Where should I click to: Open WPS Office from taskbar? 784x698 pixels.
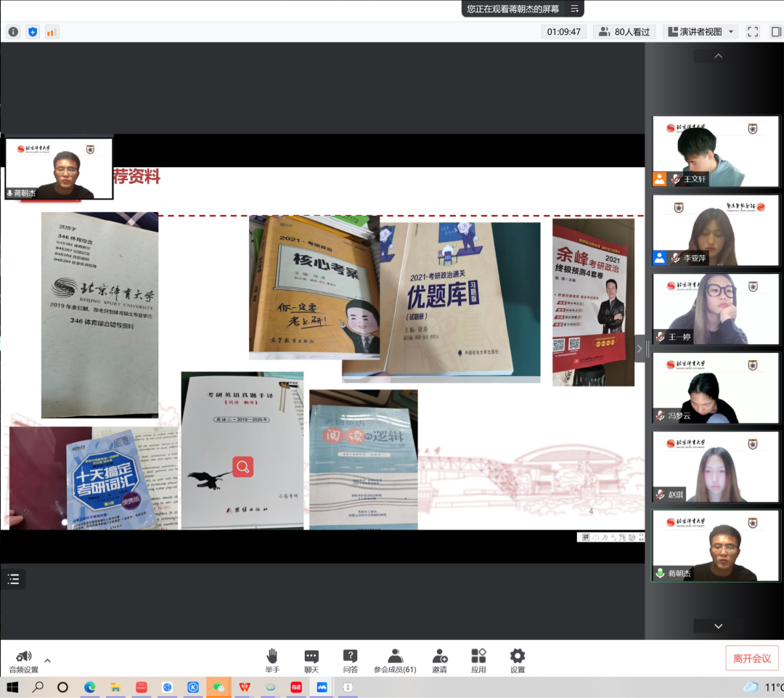[x=245, y=688]
